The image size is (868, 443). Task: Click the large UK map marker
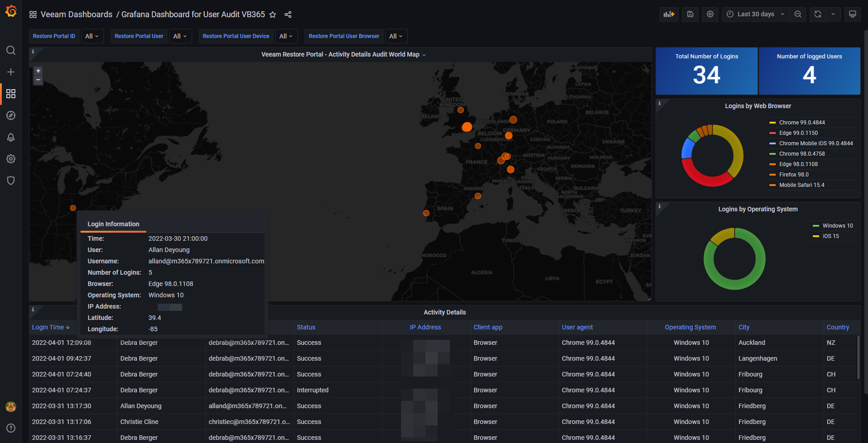(467, 127)
